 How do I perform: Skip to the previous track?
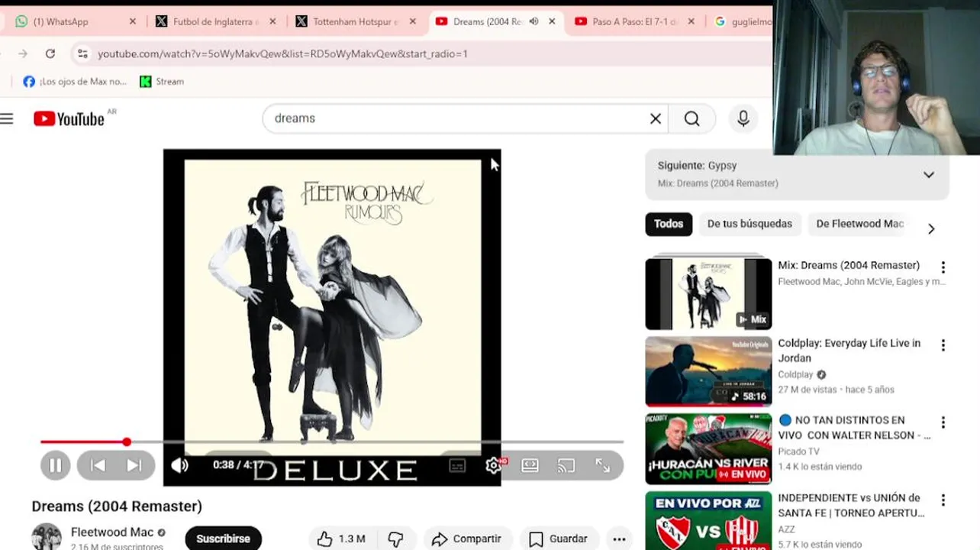coord(98,465)
